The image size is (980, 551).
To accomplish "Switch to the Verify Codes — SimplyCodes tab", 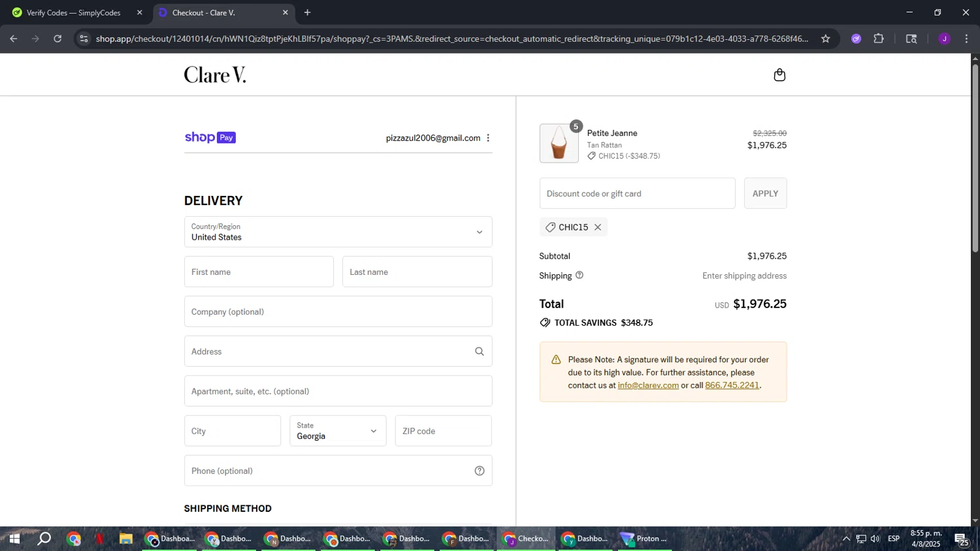I will [x=77, y=12].
